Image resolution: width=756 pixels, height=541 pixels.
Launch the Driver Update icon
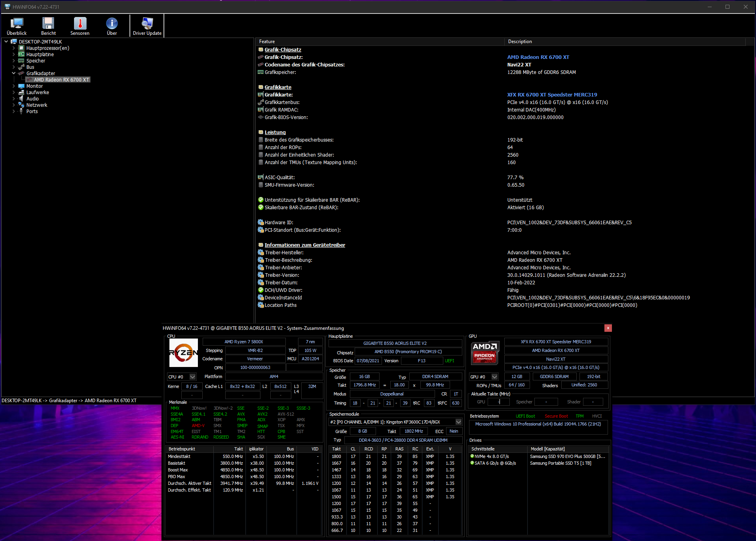[x=147, y=26]
